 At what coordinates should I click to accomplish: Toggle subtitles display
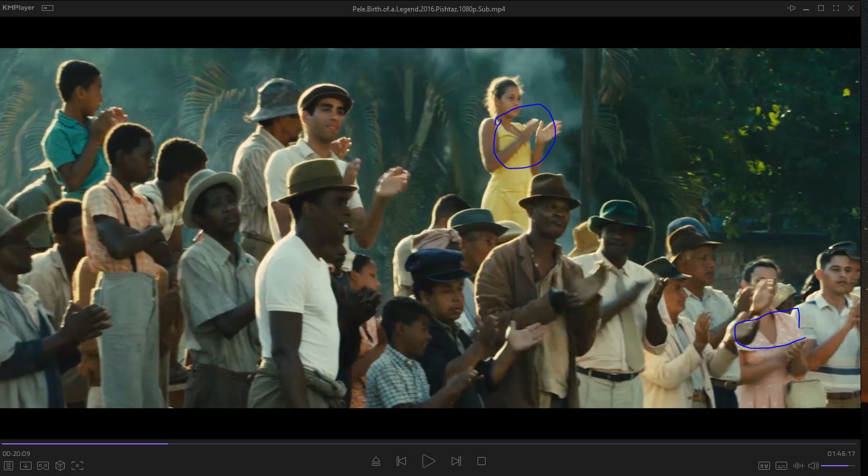click(781, 466)
